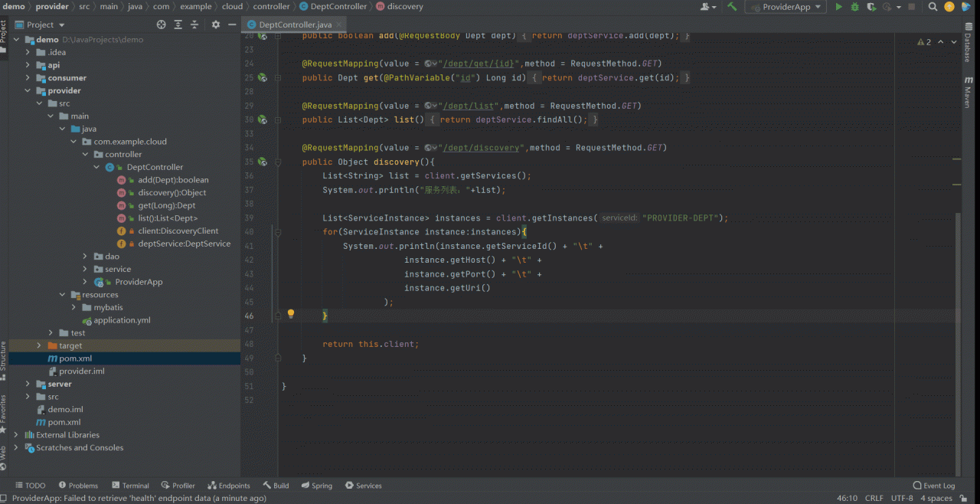Expand the dao package in tree
The height and width of the screenshot is (504, 980).
tap(85, 257)
